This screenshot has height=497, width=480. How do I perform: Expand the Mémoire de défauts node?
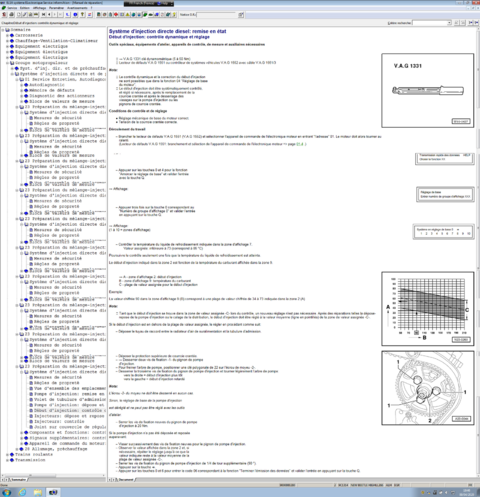(x=22, y=90)
